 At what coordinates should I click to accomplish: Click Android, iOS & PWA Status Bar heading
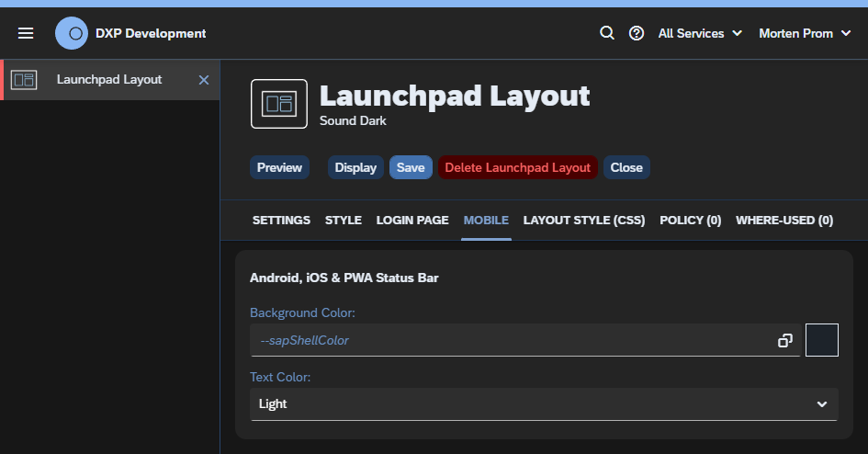[x=344, y=278]
